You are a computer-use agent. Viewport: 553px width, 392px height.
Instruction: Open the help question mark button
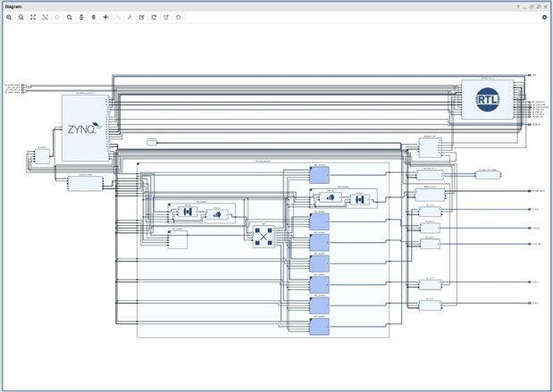517,5
